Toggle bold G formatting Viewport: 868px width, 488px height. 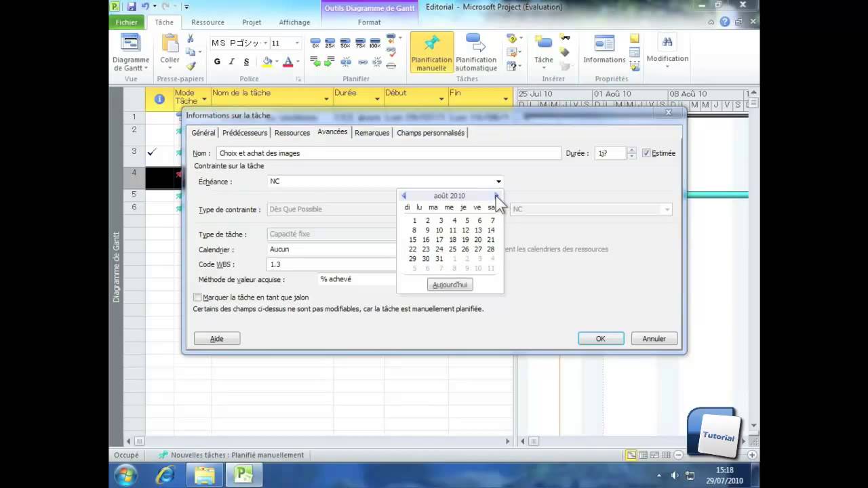click(217, 62)
